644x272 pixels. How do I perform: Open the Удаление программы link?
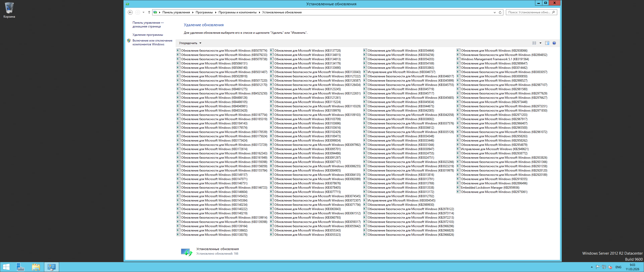[148, 35]
